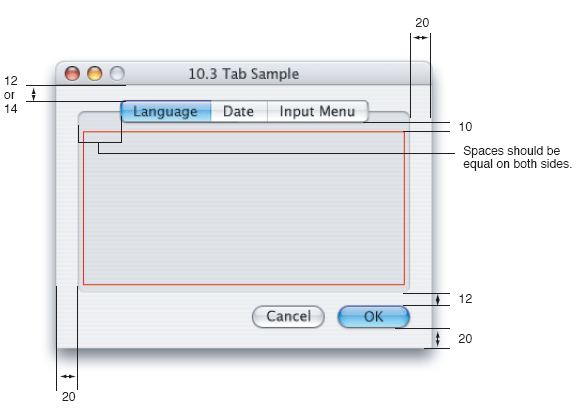The width and height of the screenshot is (586, 413).
Task: Click the '10' spacing label at the right
Action: [x=465, y=127]
